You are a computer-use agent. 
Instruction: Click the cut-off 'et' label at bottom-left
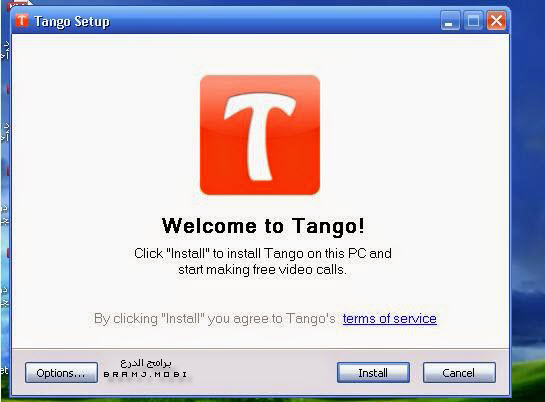coord(4,370)
